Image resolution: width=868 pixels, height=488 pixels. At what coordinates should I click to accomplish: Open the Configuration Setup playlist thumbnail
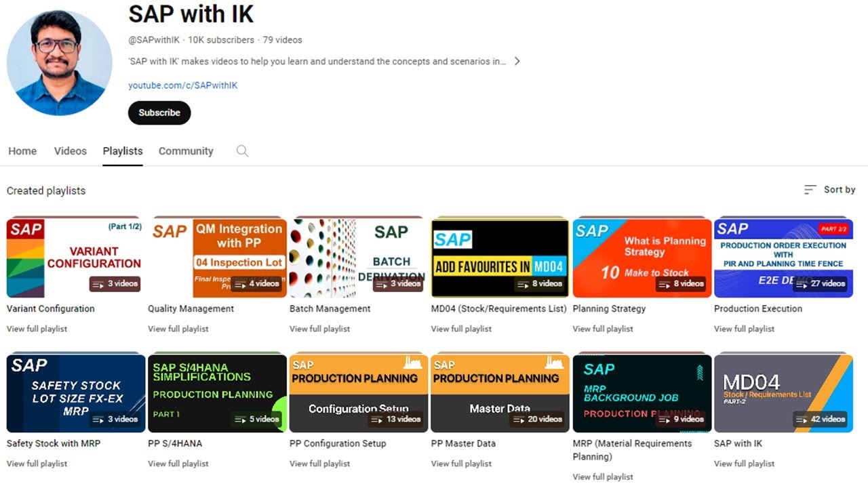coord(359,393)
